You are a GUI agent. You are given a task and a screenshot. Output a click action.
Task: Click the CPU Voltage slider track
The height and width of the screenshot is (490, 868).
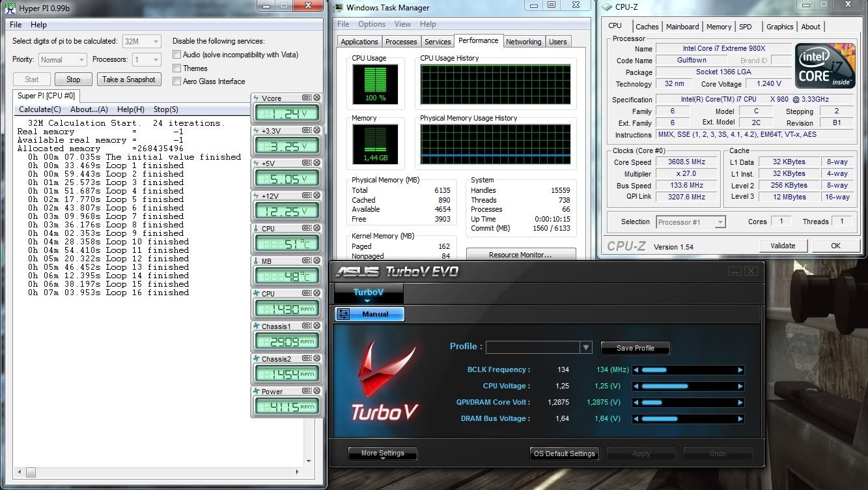point(689,386)
